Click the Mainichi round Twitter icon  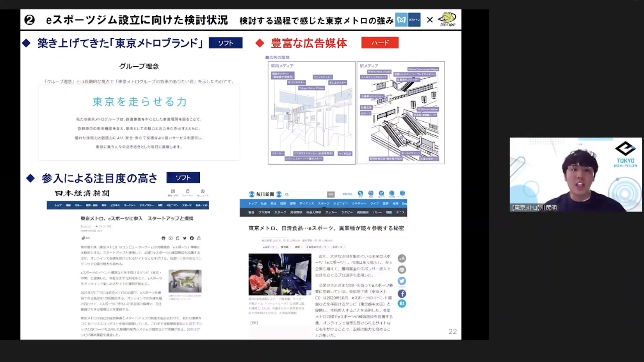[402, 281]
